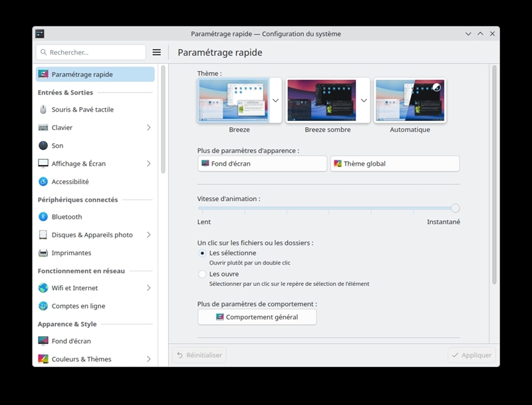Click the system settings app icon in titlebar
The width and height of the screenshot is (532, 405).
[x=40, y=33]
